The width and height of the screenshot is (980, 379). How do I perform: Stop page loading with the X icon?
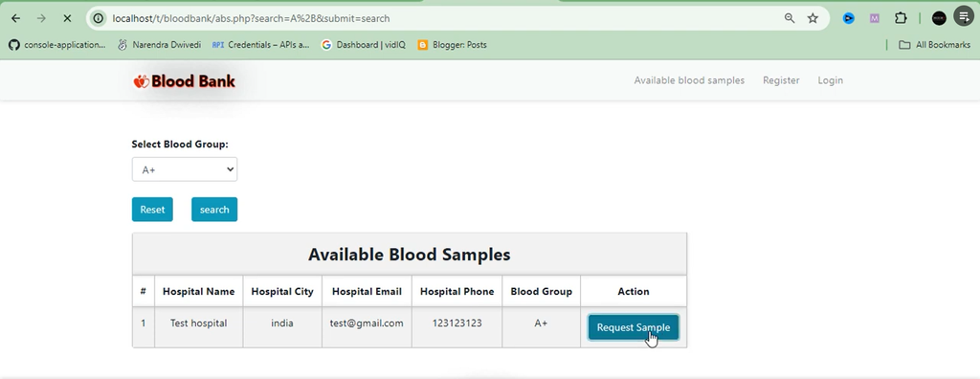click(67, 18)
